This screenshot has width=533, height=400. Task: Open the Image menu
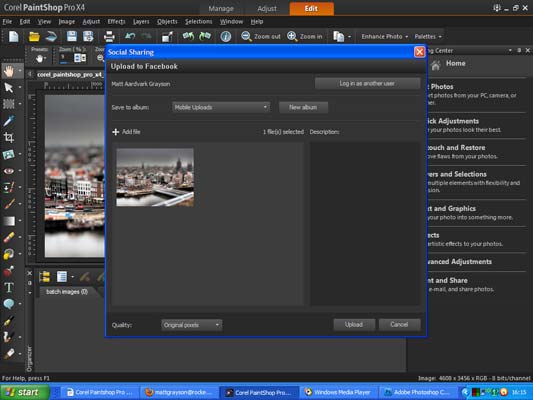67,21
